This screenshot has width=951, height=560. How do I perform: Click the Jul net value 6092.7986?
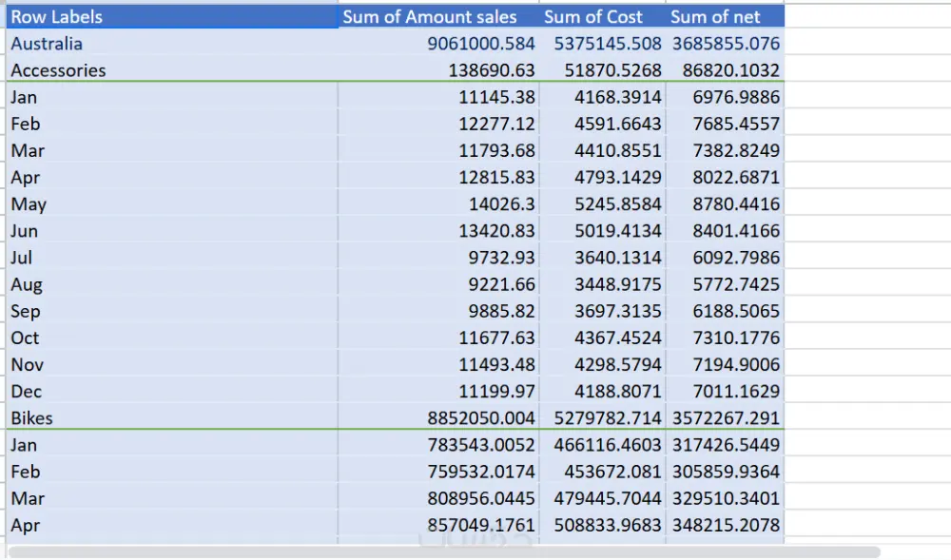coord(728,257)
